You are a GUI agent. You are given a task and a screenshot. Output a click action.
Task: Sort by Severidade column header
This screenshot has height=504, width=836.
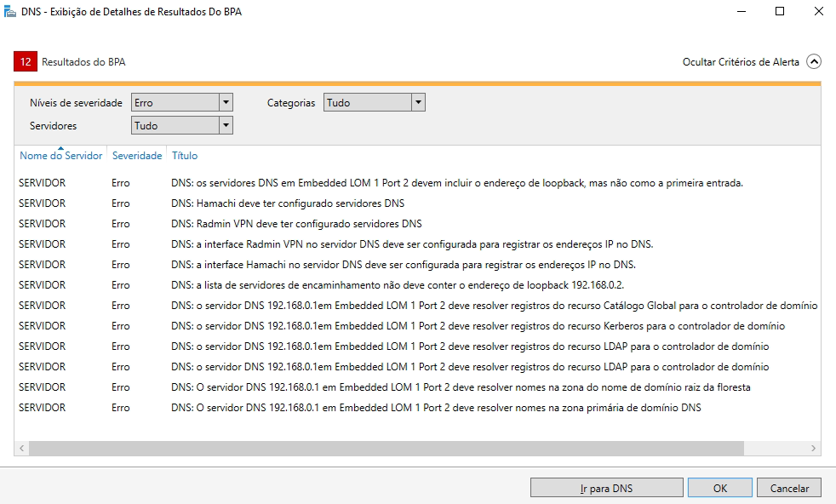tap(137, 155)
